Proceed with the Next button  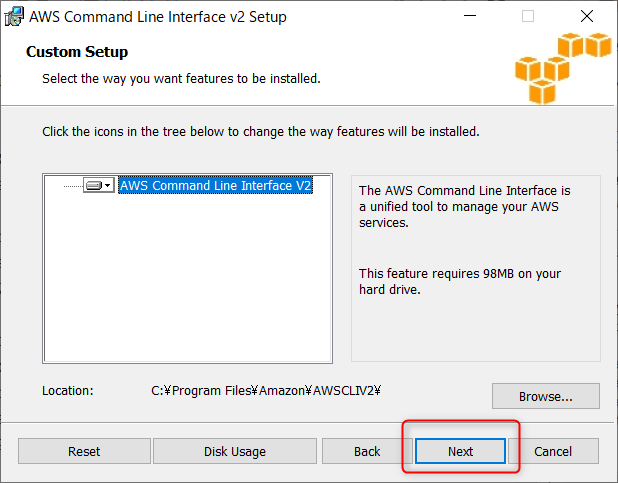(x=460, y=451)
